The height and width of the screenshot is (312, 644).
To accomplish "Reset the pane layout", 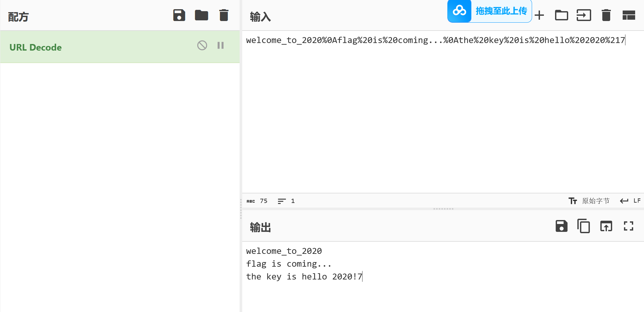I will point(629,15).
